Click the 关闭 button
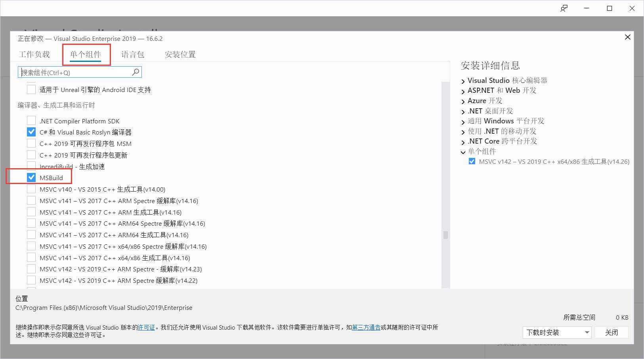This screenshot has width=644, height=359. tap(612, 332)
